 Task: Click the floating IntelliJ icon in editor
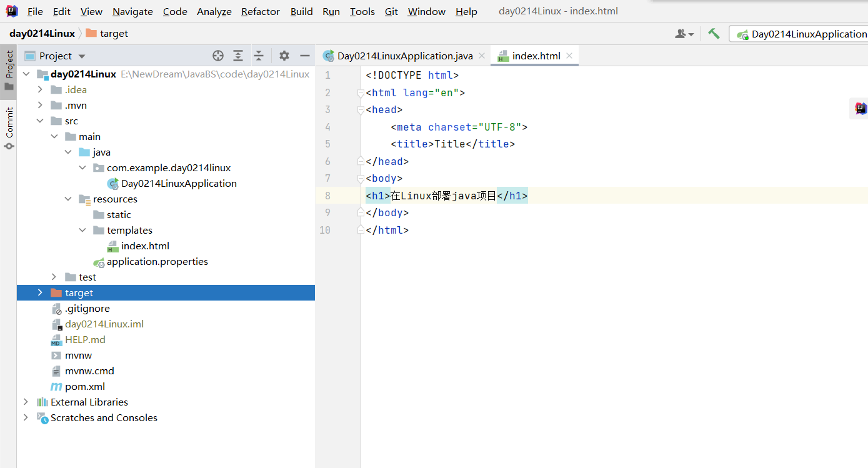point(861,109)
